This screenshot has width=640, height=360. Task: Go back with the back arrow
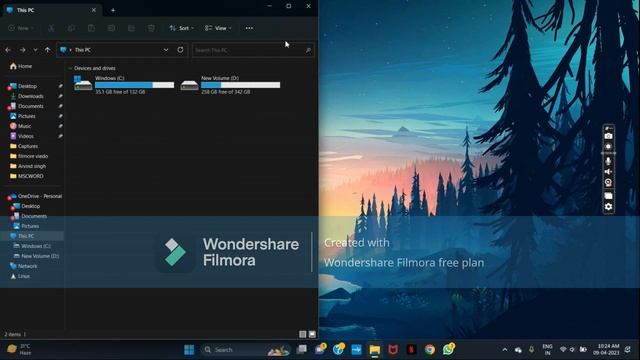pyautogui.click(x=8, y=50)
